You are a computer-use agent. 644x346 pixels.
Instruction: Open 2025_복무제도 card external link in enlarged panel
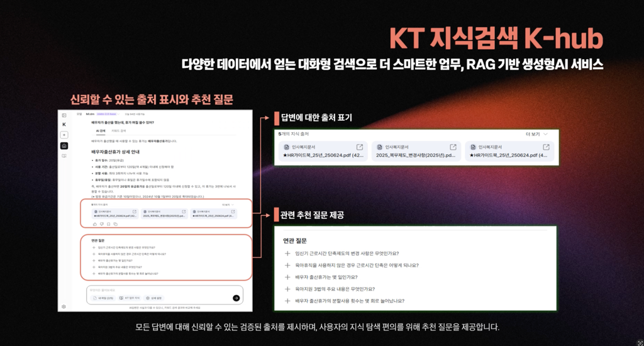coord(453,147)
